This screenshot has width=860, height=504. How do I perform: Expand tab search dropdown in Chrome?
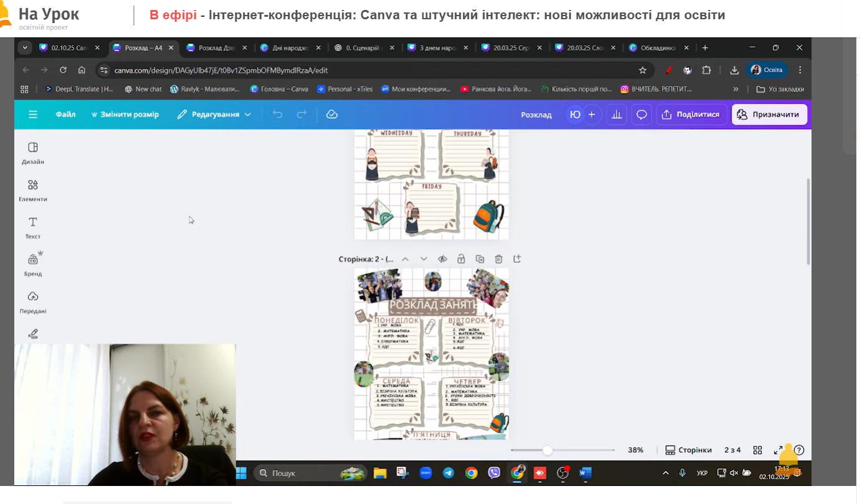[25, 48]
